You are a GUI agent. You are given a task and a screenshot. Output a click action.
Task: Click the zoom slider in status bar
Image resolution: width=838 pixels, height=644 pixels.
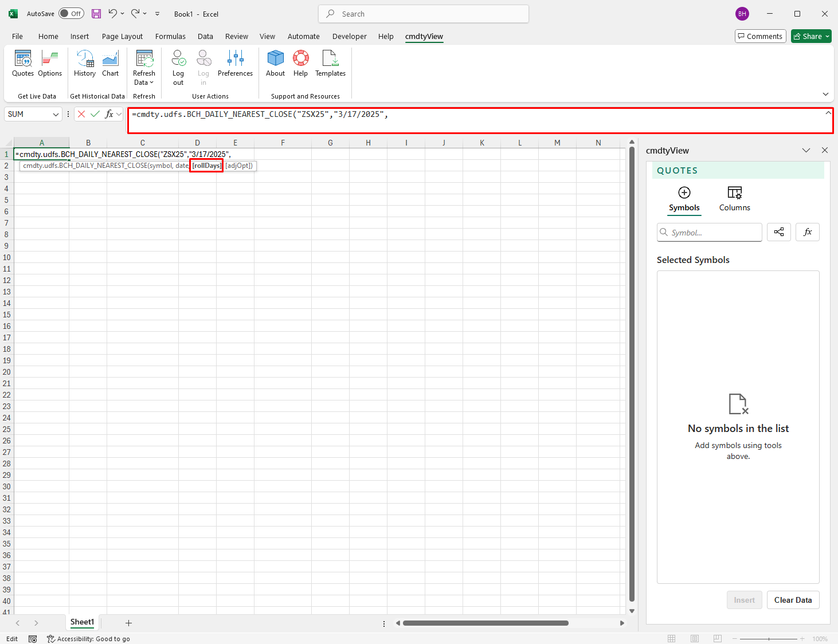coord(769,638)
